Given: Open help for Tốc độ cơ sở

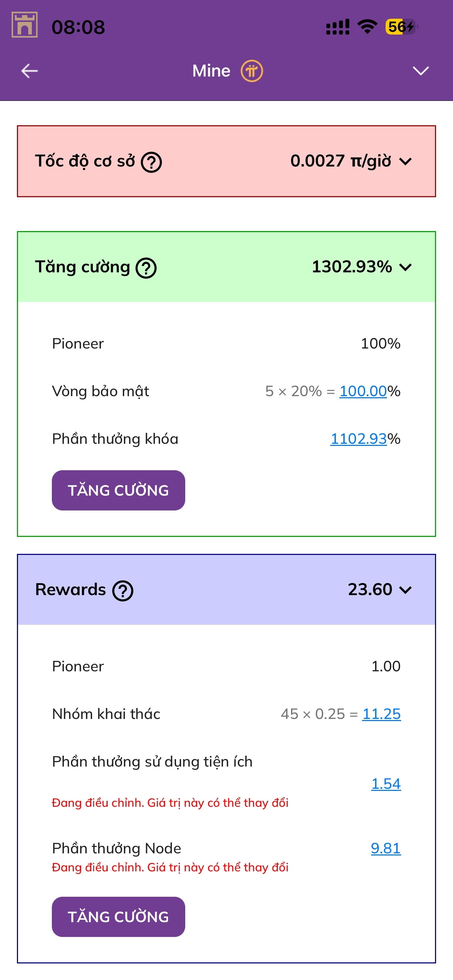Looking at the screenshot, I should (x=151, y=162).
